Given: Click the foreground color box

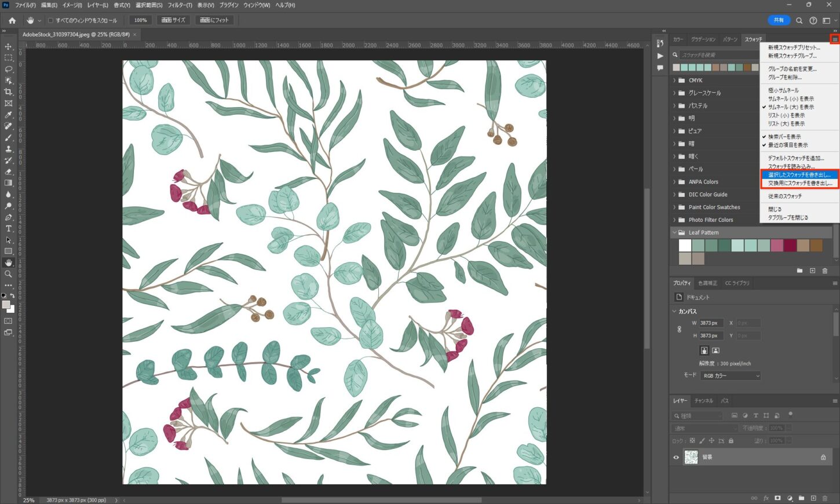Looking at the screenshot, I should [6, 305].
